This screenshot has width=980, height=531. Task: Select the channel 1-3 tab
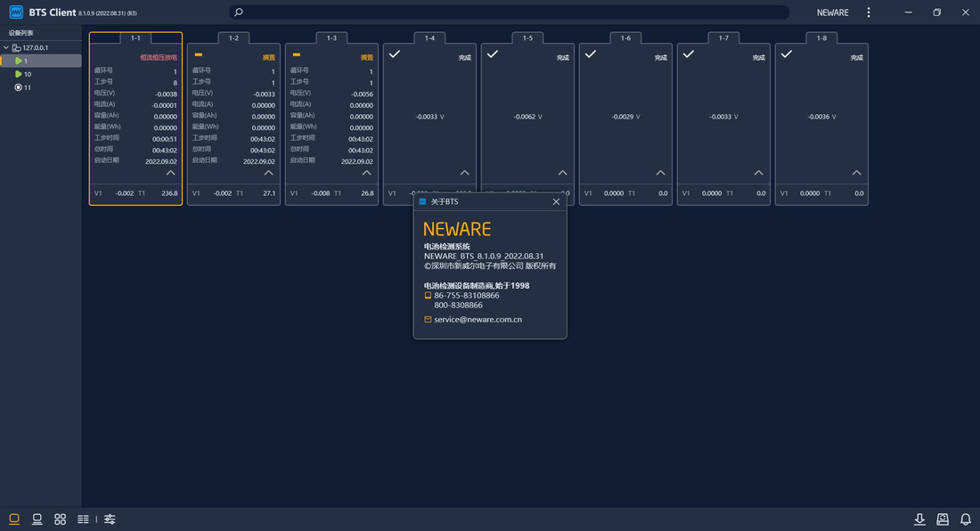(x=332, y=38)
